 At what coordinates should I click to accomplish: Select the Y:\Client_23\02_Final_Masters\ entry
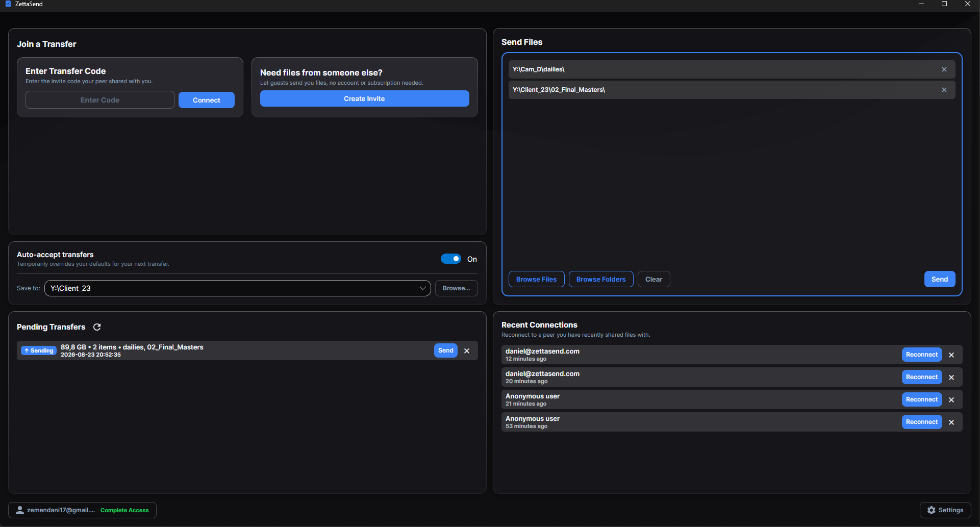[x=732, y=90]
